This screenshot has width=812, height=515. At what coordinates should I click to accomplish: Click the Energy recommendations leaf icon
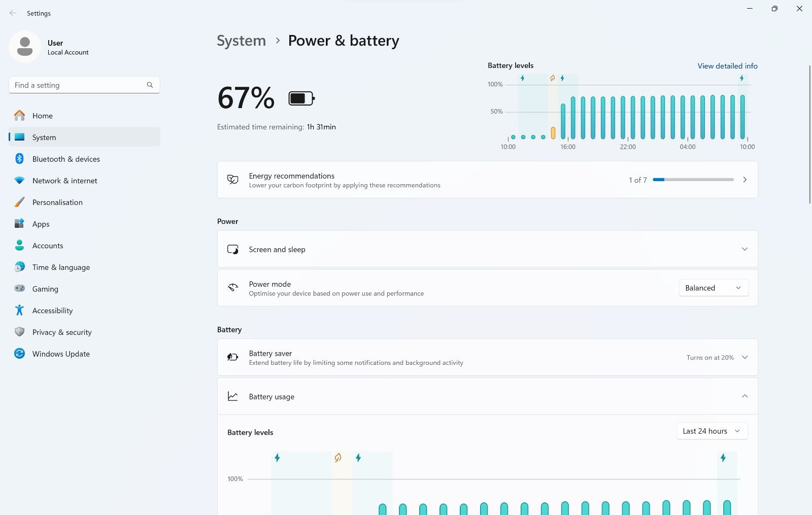233,180
